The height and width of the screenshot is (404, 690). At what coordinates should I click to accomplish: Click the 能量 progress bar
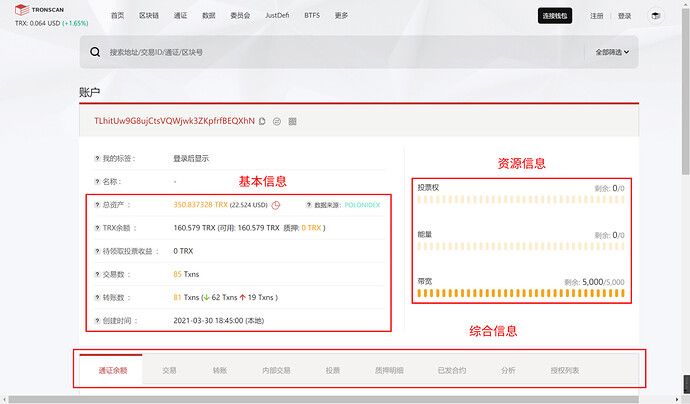521,246
